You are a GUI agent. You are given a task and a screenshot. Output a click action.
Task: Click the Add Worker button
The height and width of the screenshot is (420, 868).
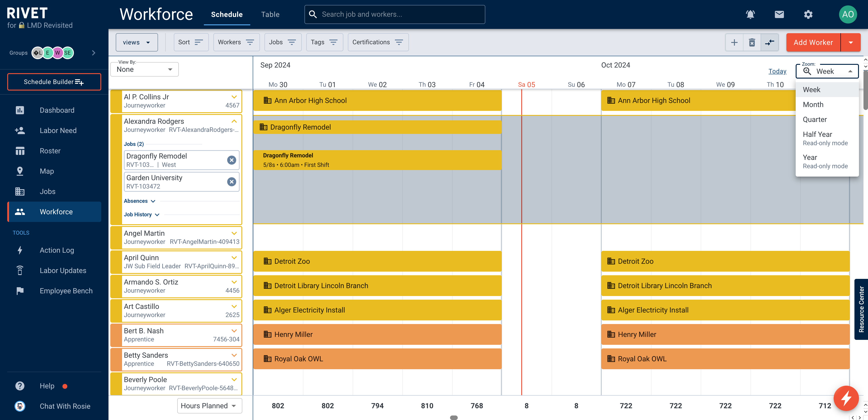coord(814,42)
